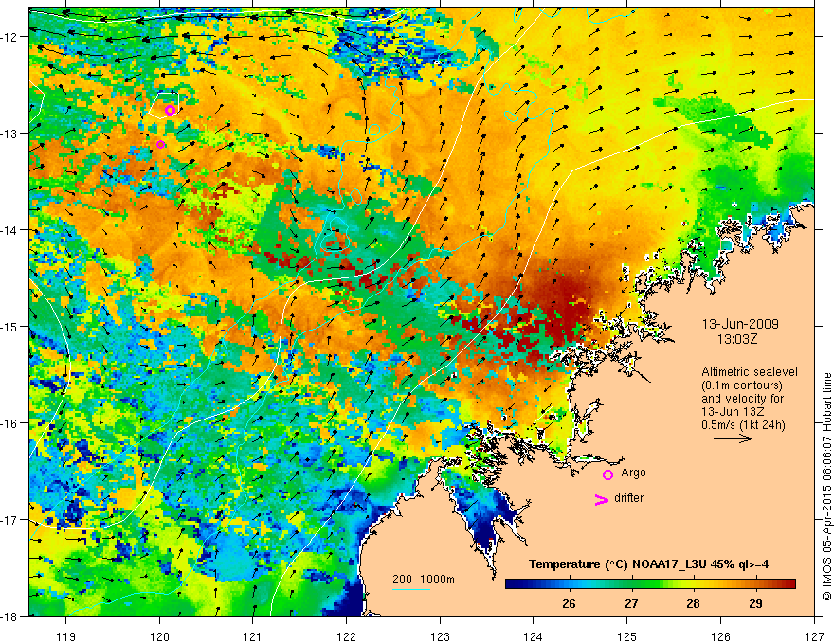Image resolution: width=834 pixels, height=644 pixels.
Task: Click the large Argo float marker near 120°E
Action: point(170,110)
